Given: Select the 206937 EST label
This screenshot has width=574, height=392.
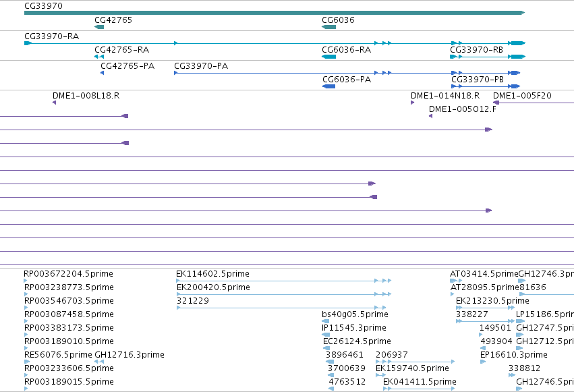Looking at the screenshot, I should click(x=392, y=355).
